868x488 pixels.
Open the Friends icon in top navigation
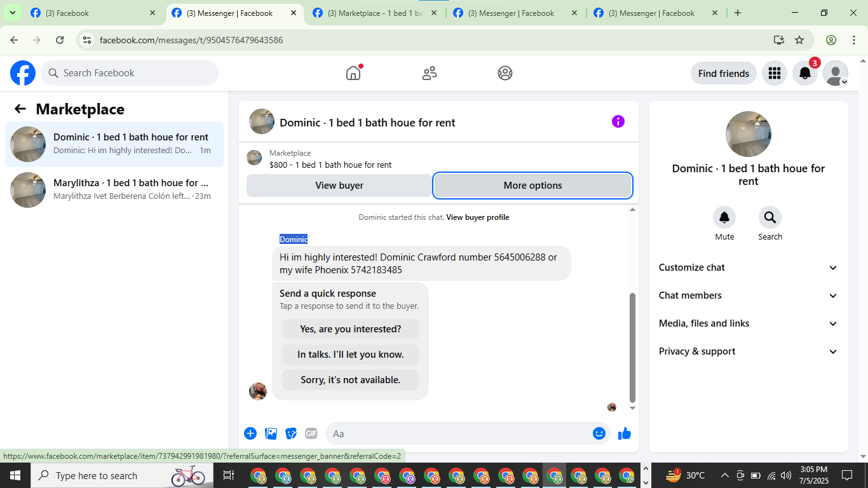coord(430,73)
